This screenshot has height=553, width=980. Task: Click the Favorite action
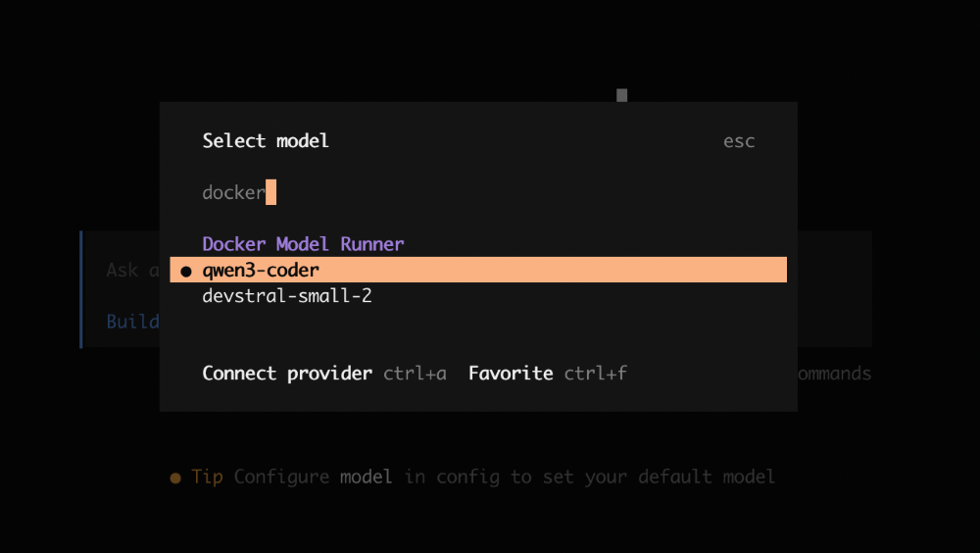click(511, 374)
